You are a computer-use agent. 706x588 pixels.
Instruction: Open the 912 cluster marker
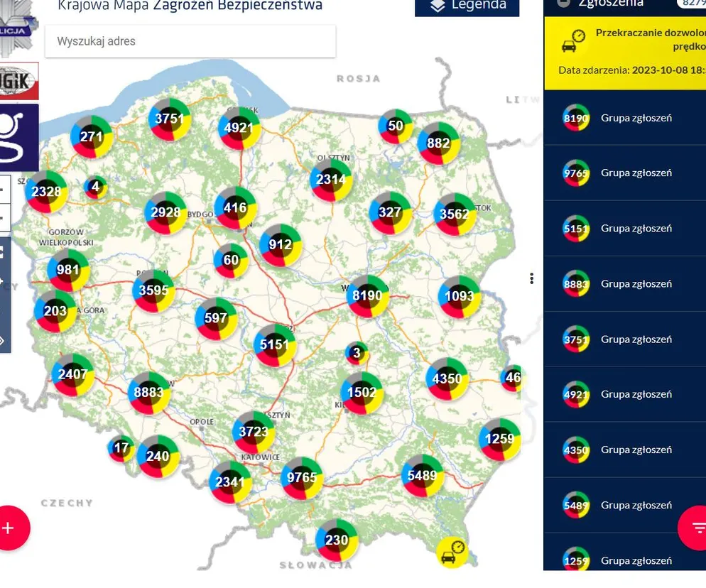[281, 245]
